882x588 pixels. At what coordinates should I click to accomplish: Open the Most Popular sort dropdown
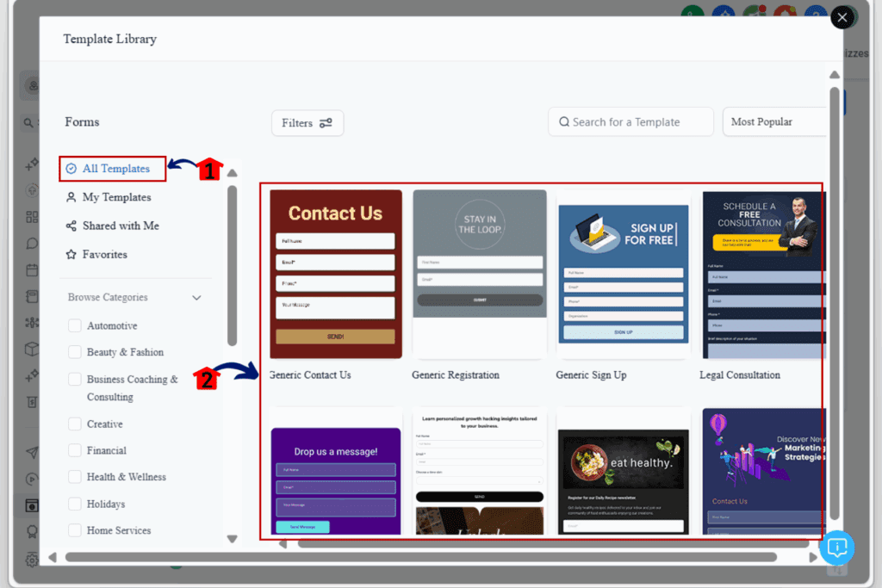[x=773, y=122]
